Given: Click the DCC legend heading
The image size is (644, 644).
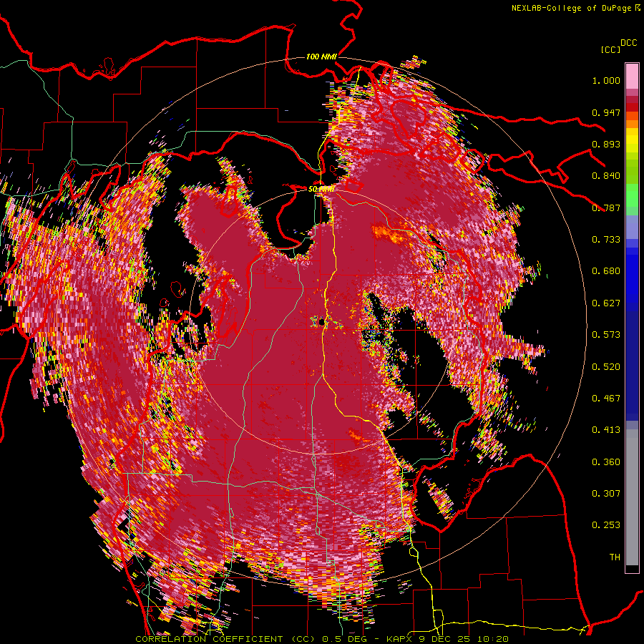Looking at the screenshot, I should 629,43.
